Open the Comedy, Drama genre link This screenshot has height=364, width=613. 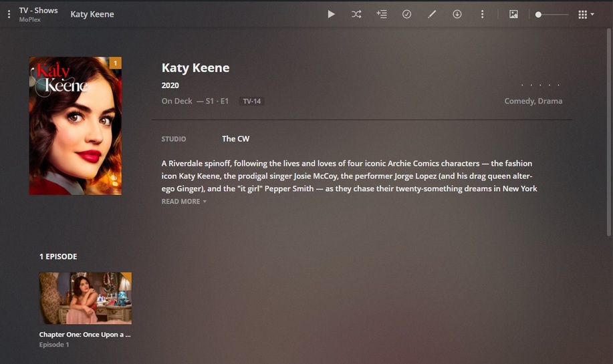click(533, 101)
